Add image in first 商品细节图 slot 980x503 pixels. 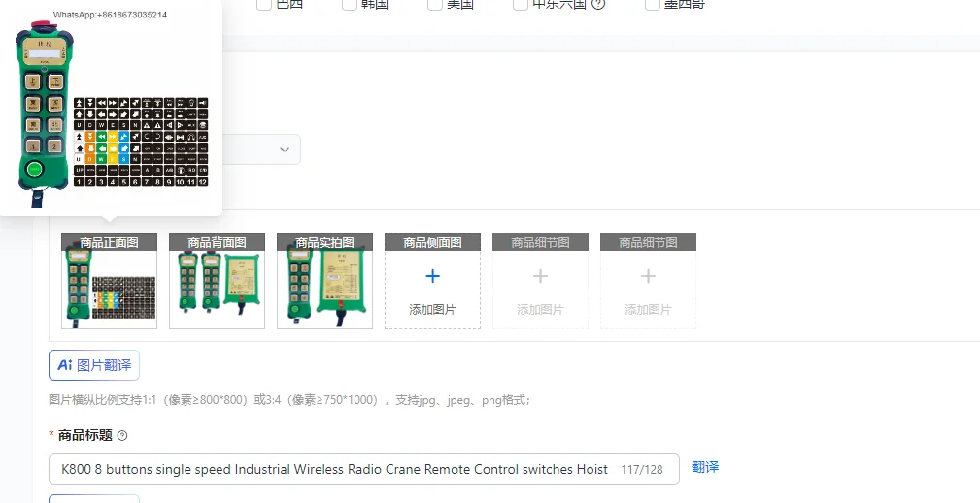[541, 281]
